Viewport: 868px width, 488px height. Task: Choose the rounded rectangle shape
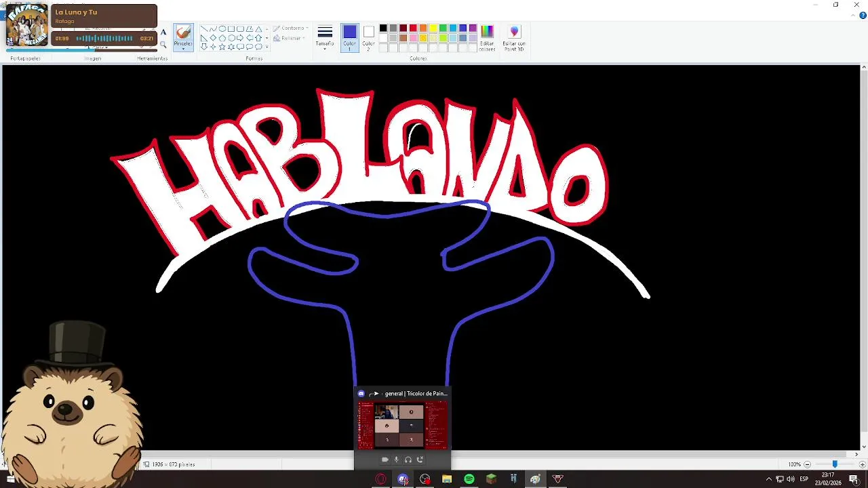click(240, 28)
